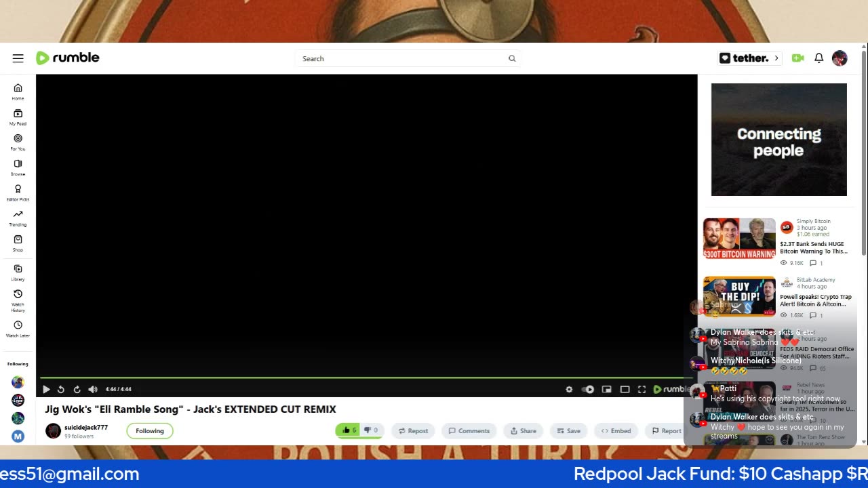
Task: Go to Home in sidebar
Action: 18,91
